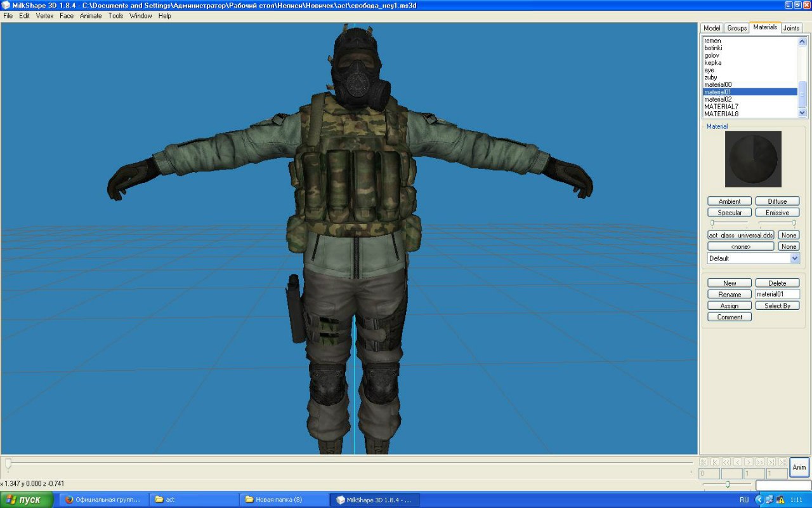812x508 pixels.
Task: Select 'kepka' in materials list
Action: (750, 62)
